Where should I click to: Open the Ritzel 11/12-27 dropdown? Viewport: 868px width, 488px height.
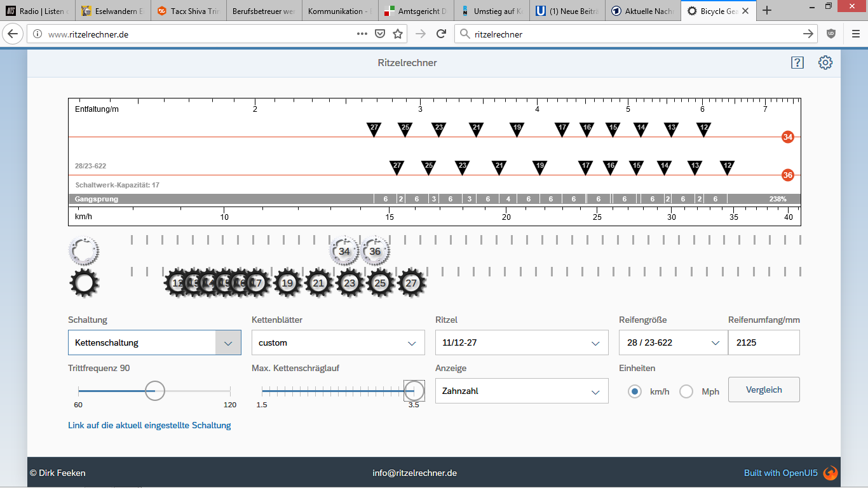click(x=522, y=342)
